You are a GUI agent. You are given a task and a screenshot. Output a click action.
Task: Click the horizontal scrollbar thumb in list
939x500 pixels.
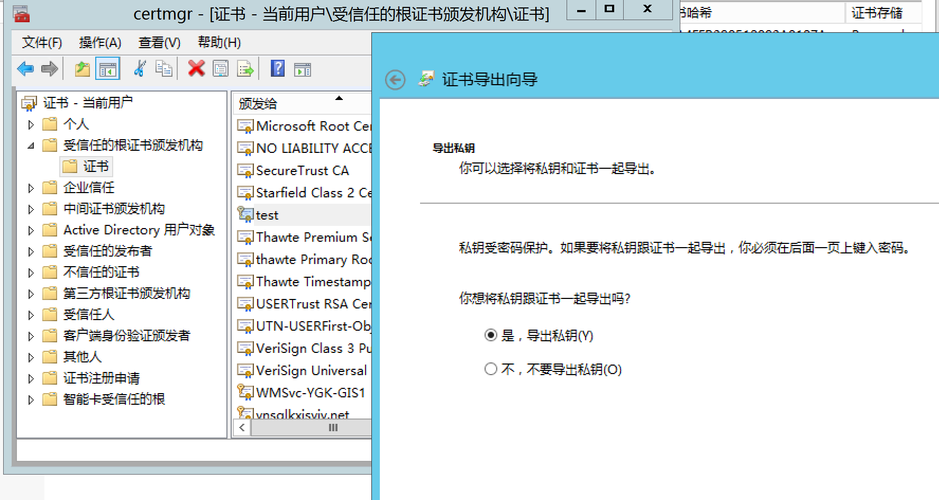click(311, 428)
